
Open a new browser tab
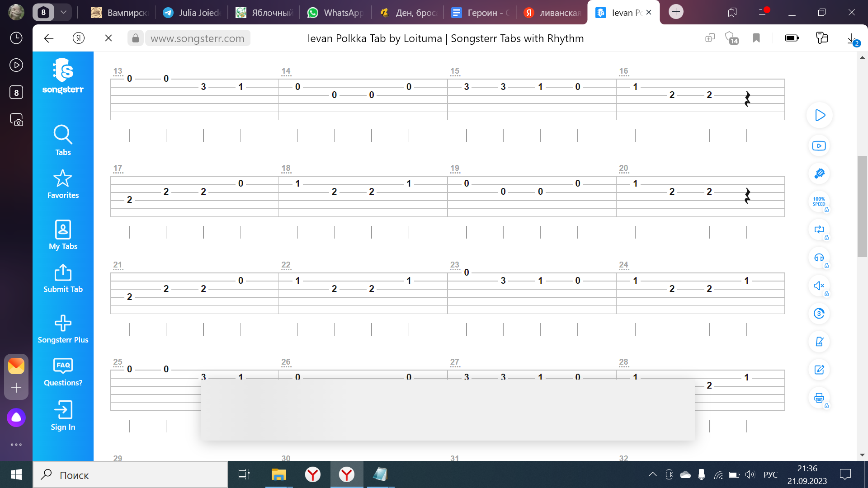tap(676, 12)
